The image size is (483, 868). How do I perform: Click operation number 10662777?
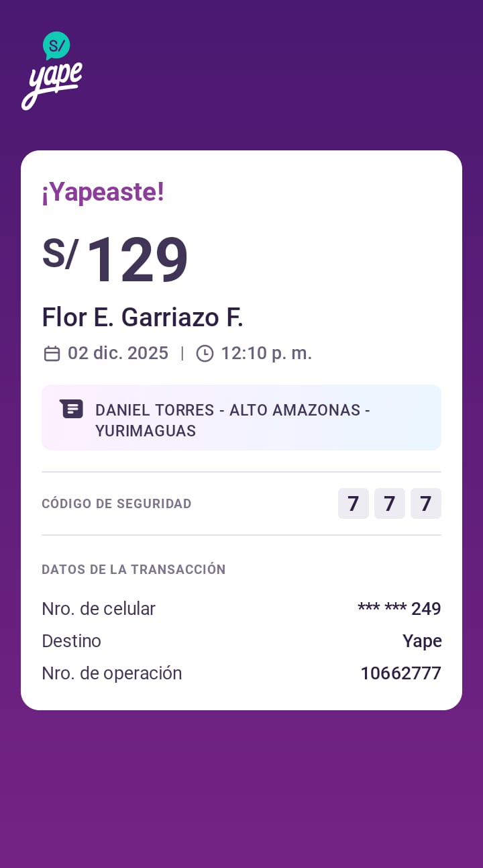point(400,673)
